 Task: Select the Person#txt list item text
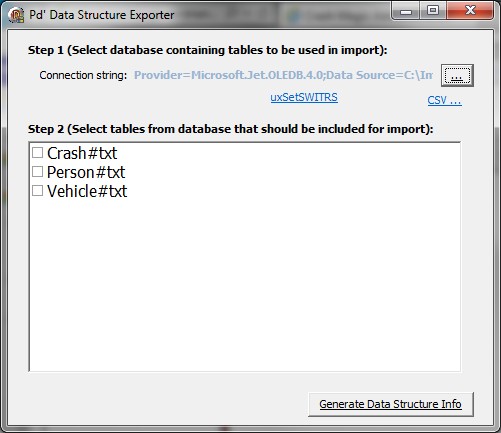pos(86,172)
